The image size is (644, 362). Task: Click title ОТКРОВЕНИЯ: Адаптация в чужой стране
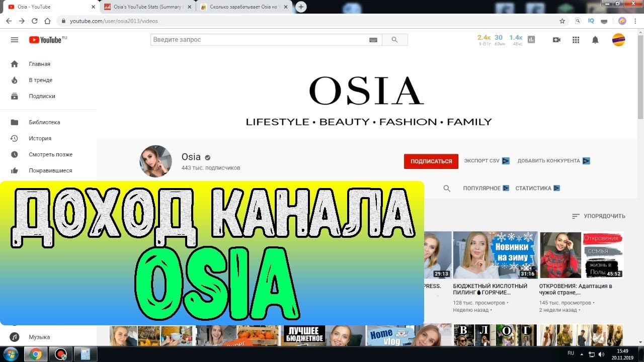(576, 289)
